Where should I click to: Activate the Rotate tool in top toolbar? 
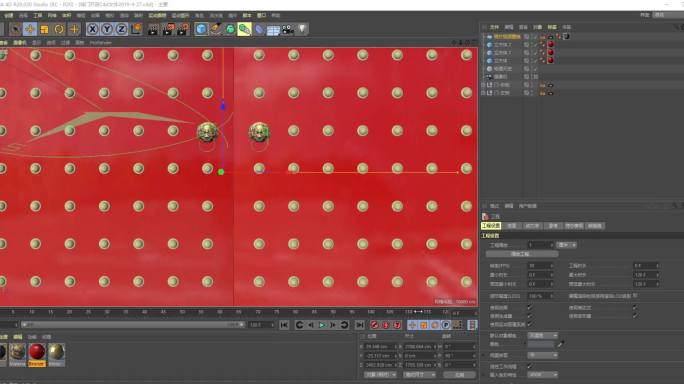point(59,29)
